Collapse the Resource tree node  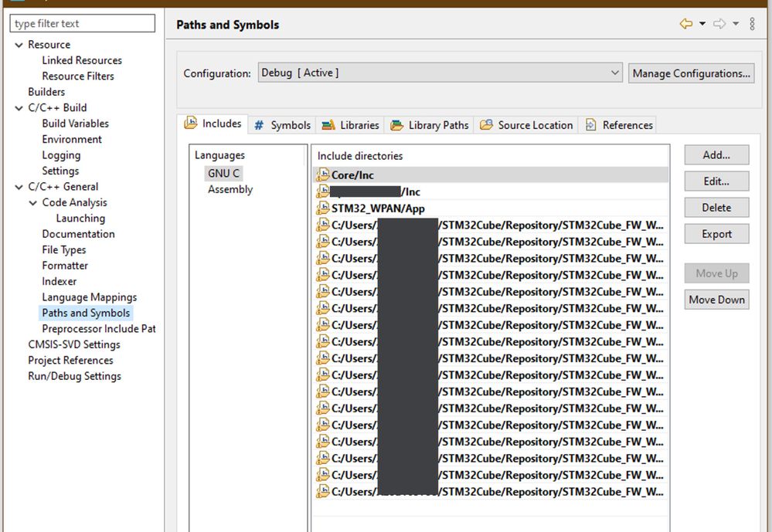pyautogui.click(x=19, y=45)
